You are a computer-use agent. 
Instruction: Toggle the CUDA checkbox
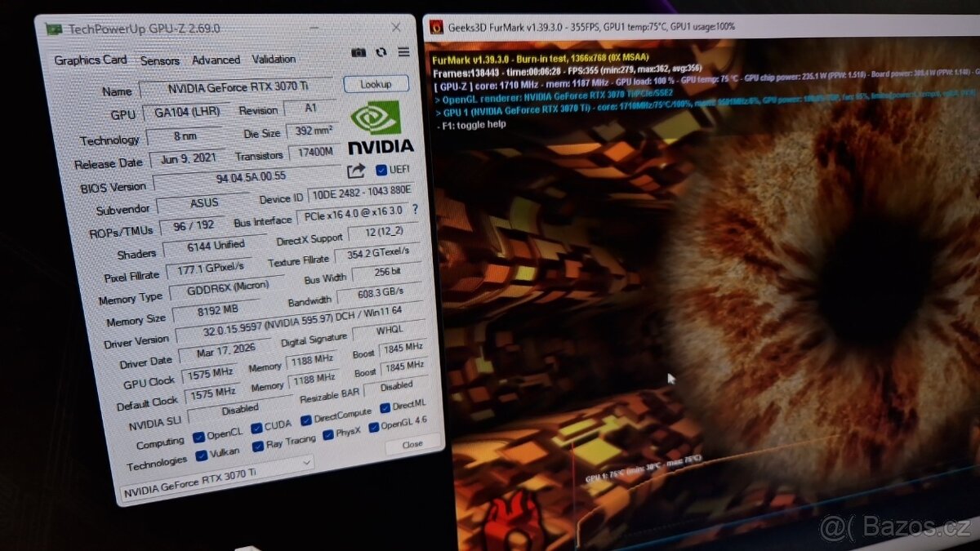click(x=256, y=427)
